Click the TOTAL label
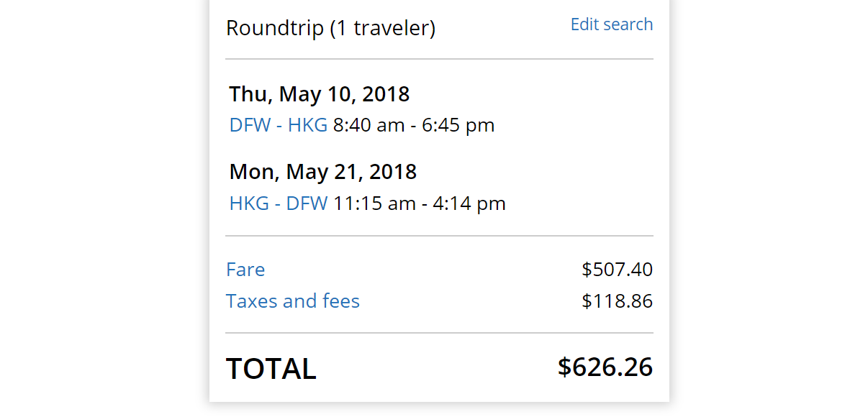The width and height of the screenshot is (868, 417). pyautogui.click(x=271, y=369)
